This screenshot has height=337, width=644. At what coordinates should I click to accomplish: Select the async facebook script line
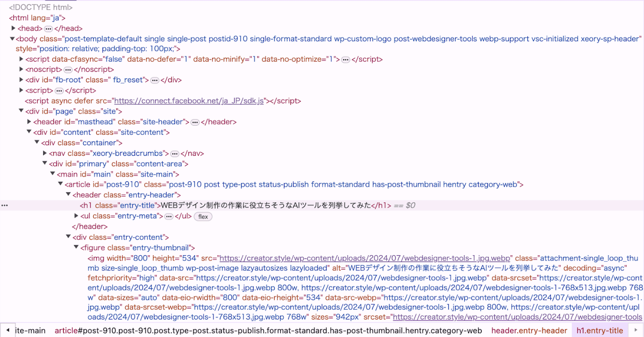point(163,101)
